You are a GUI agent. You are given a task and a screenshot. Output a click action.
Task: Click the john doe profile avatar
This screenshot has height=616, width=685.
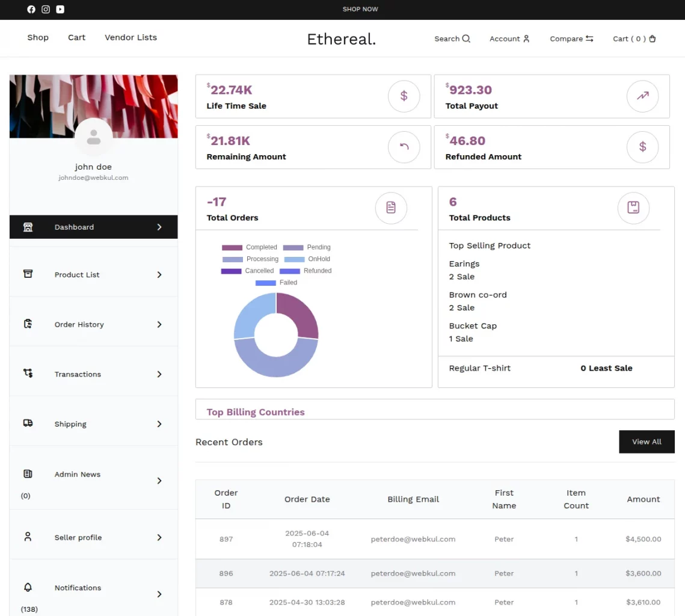[93, 137]
